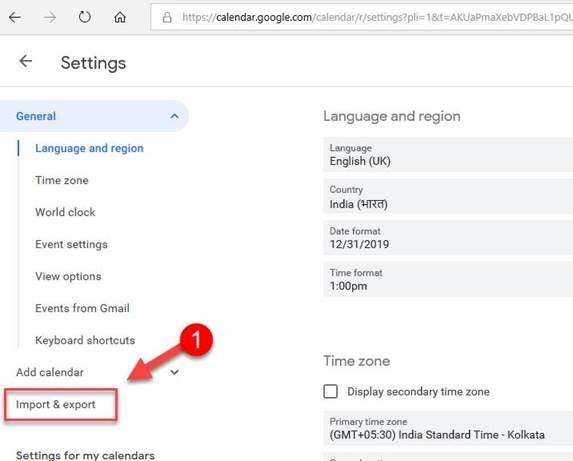Open the Date format dropdown 12/31/2019
The image size is (573, 461).
click(448, 238)
